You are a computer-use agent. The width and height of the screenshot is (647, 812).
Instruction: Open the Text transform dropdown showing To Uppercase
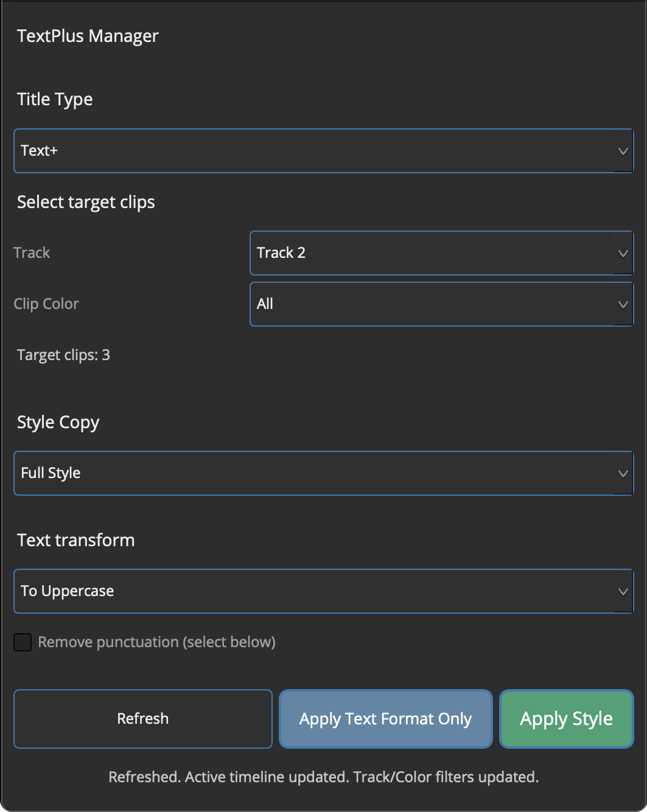pyautogui.click(x=323, y=591)
